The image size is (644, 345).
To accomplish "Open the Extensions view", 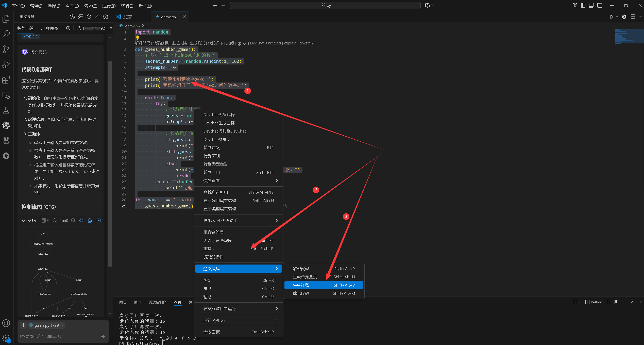I will coord(6,80).
